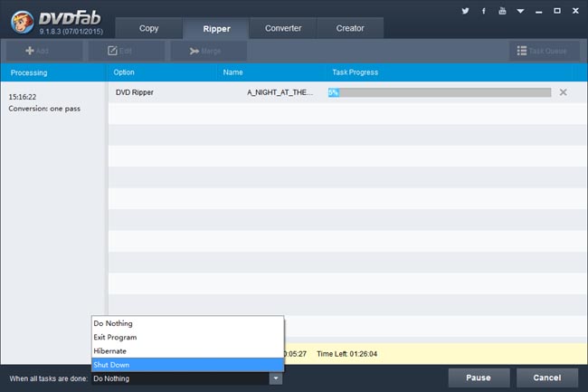Click the Merge toolbar button

[x=209, y=51]
